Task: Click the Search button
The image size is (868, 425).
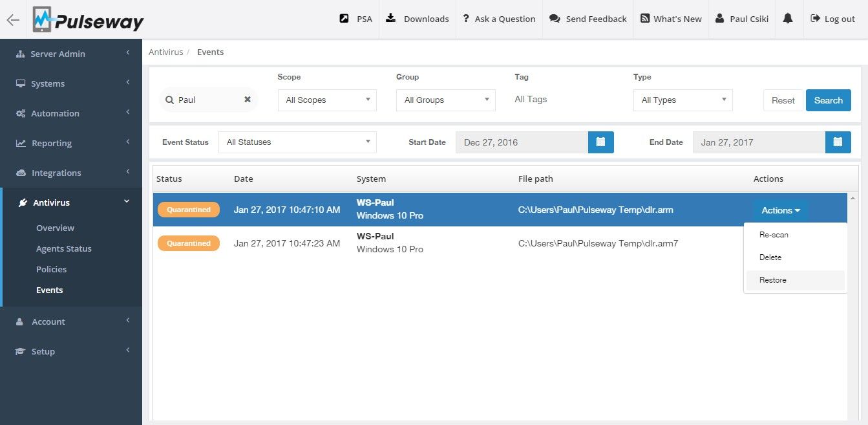Action: click(828, 100)
